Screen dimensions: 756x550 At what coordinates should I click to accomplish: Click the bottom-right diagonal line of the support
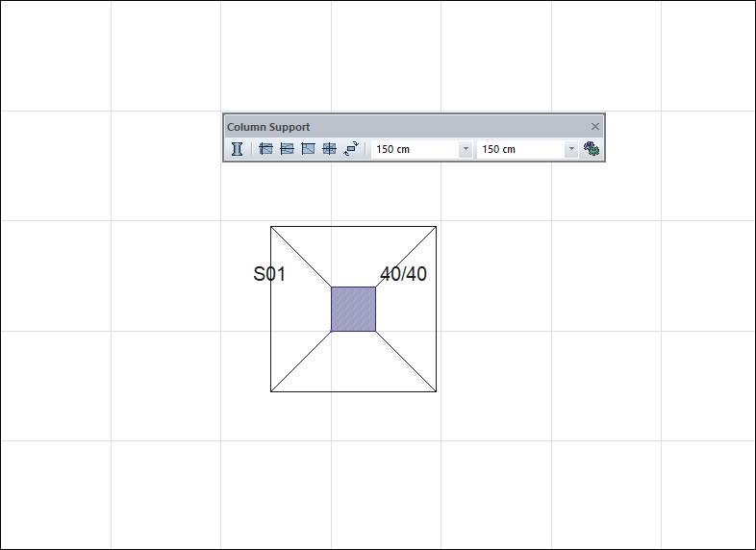click(406, 362)
